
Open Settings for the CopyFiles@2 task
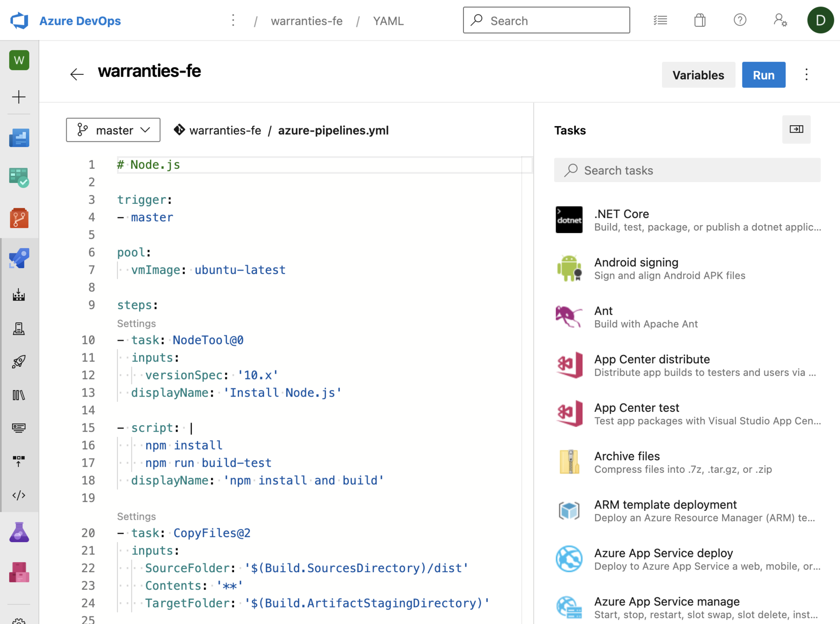point(136,516)
